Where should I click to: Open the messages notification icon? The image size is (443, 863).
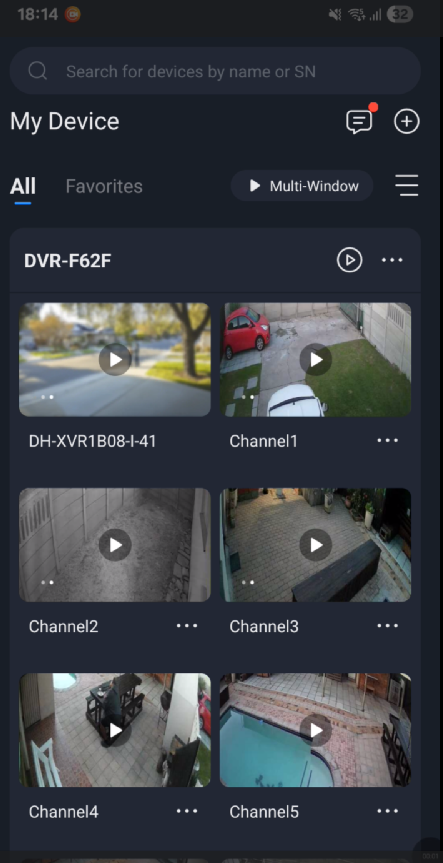point(359,122)
